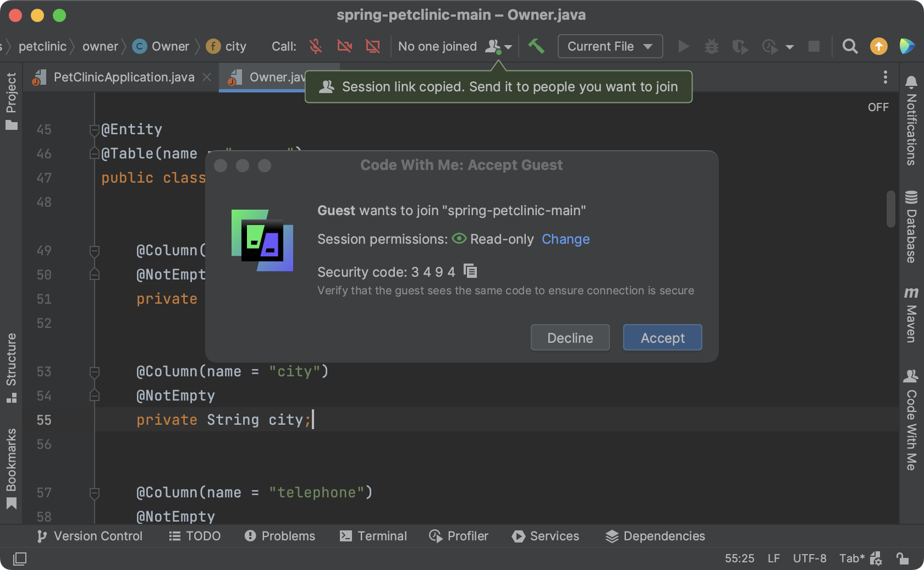
Task: Toggle the microphone mute icon
Action: (315, 46)
